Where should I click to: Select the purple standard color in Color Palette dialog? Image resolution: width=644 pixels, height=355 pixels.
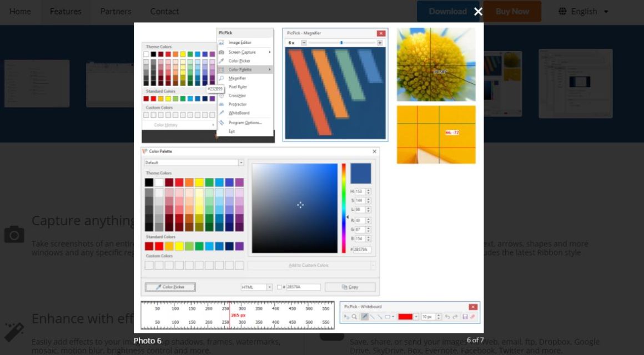tap(239, 246)
